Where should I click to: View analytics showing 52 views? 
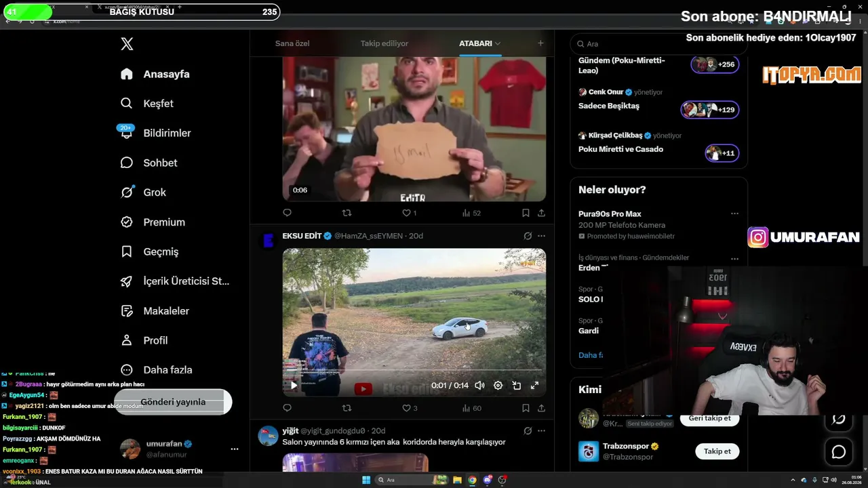click(x=471, y=213)
